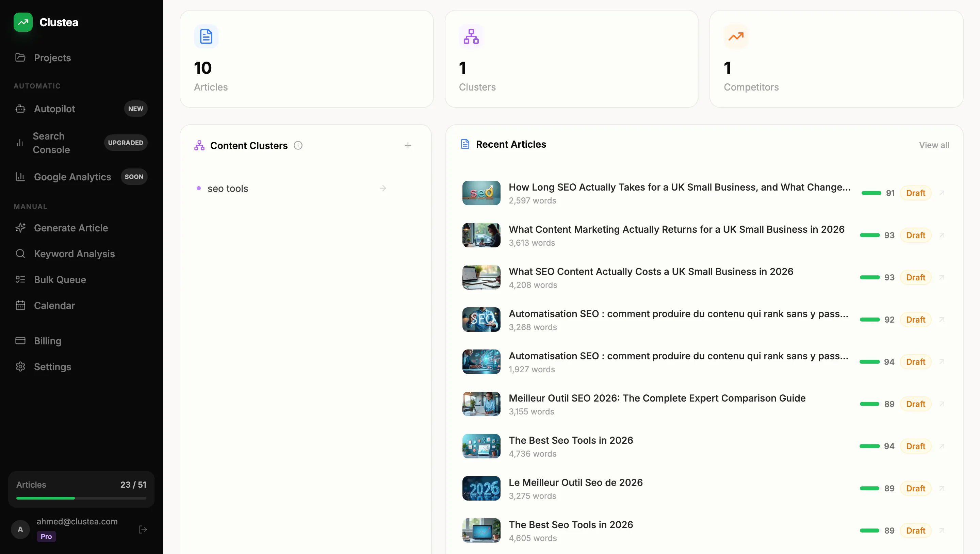The height and width of the screenshot is (554, 980).
Task: Click the Clusters network icon in stats card
Action: coord(471,36)
